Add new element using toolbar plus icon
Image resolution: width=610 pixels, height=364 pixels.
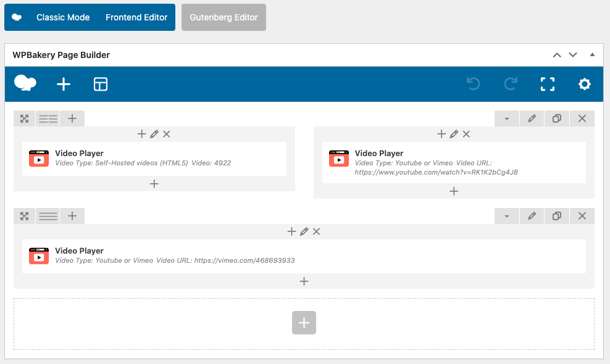coord(64,84)
